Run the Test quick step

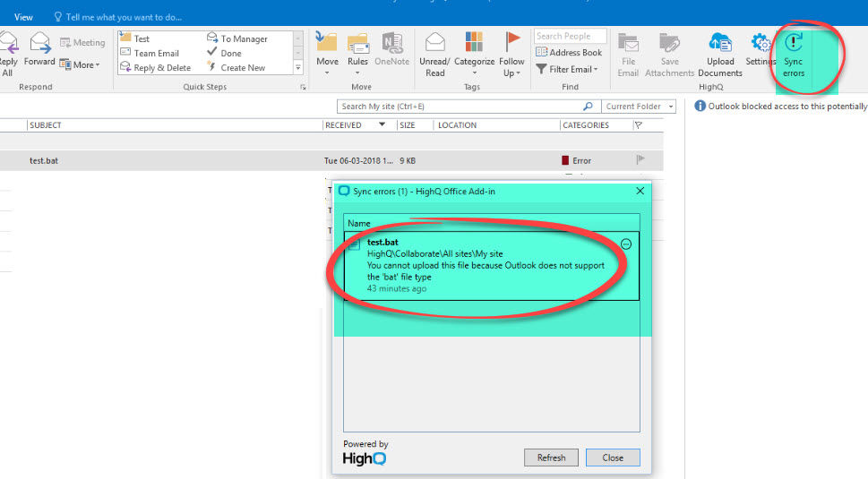135,38
